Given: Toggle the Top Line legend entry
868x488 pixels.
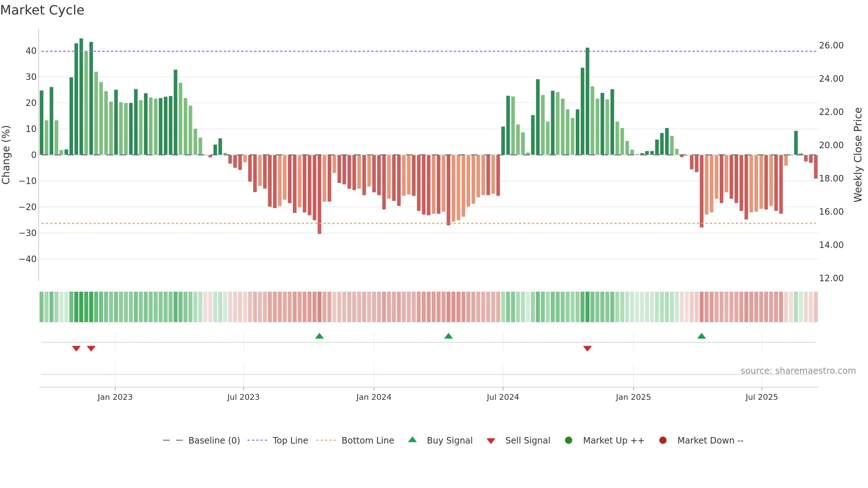Looking at the screenshot, I should click(278, 440).
